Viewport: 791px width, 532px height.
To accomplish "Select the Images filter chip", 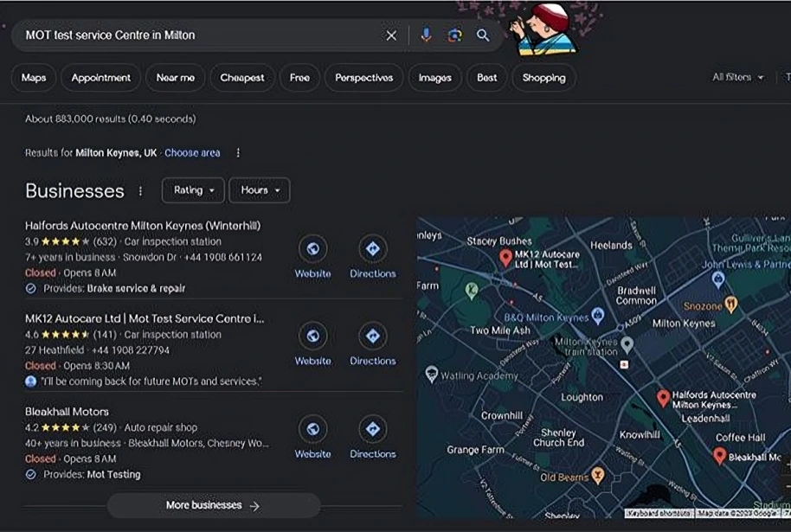I will [x=434, y=78].
